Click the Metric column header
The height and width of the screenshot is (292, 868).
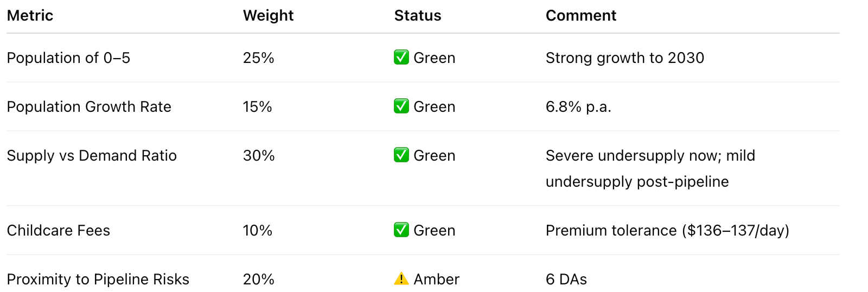[30, 16]
